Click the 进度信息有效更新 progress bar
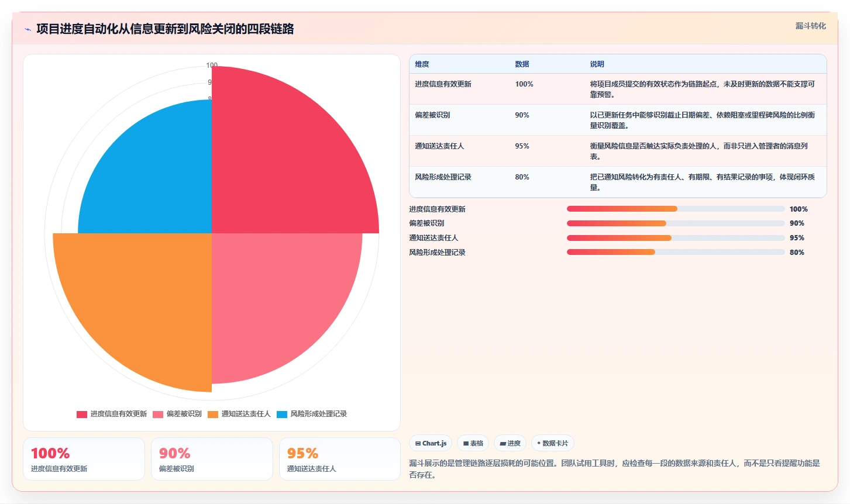Viewport: 850px width, 504px height. (676, 209)
